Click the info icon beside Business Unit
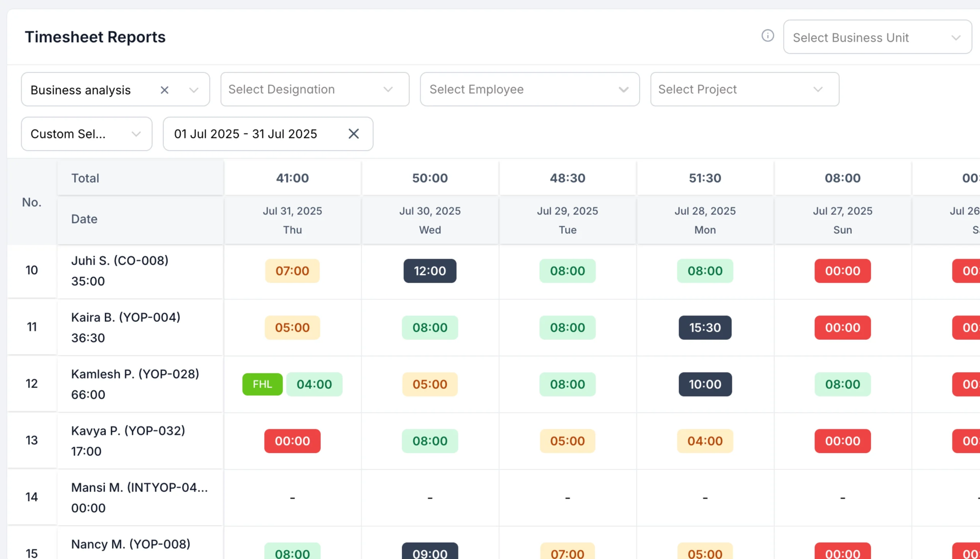Viewport: 980px width, 559px height. point(767,36)
